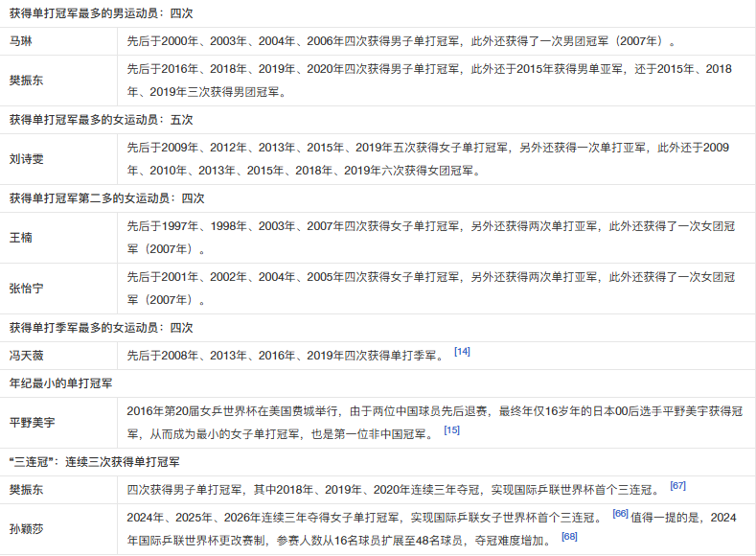Viewport: 756px width, 556px height.
Task: Select the 刘诗雯 name cell
Action: [58, 159]
